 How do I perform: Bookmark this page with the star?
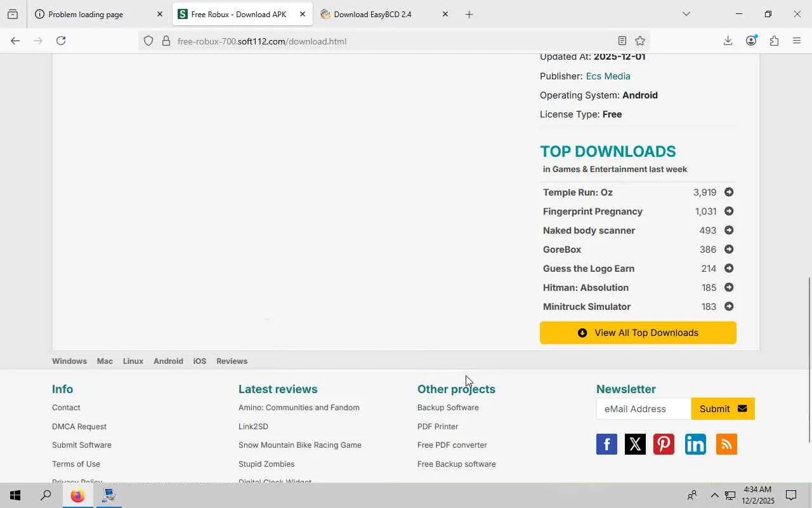(x=640, y=41)
